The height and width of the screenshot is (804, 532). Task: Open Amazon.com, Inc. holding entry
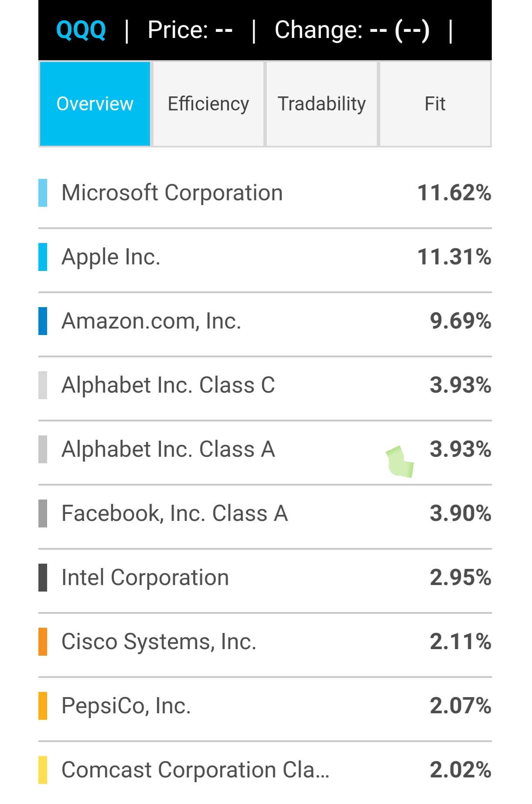[x=265, y=321]
